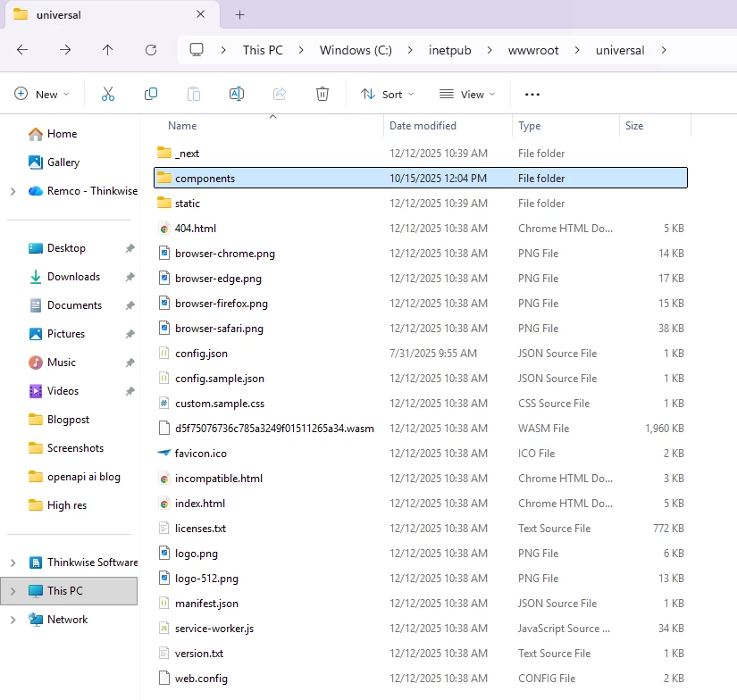Open the Sort dropdown menu

point(388,95)
